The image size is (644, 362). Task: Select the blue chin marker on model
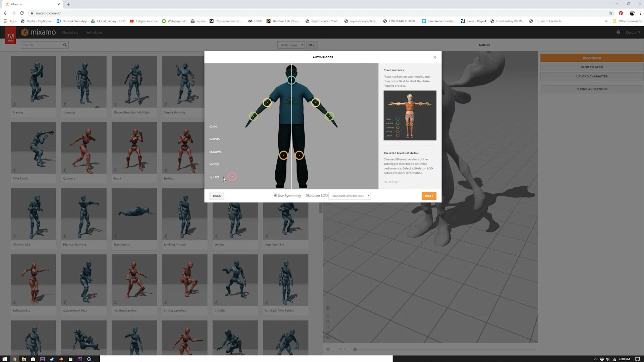[x=291, y=80]
